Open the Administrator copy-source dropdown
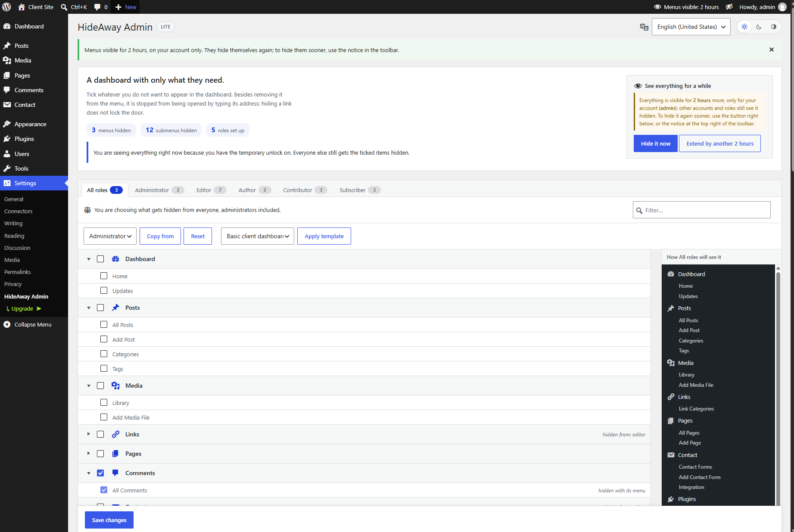Viewport: 794px width, 532px height. coord(110,236)
